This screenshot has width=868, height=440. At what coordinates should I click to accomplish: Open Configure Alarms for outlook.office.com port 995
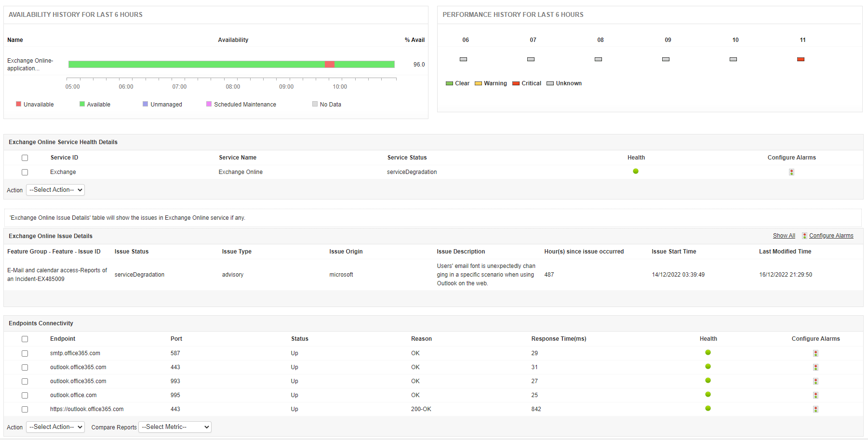815,395
